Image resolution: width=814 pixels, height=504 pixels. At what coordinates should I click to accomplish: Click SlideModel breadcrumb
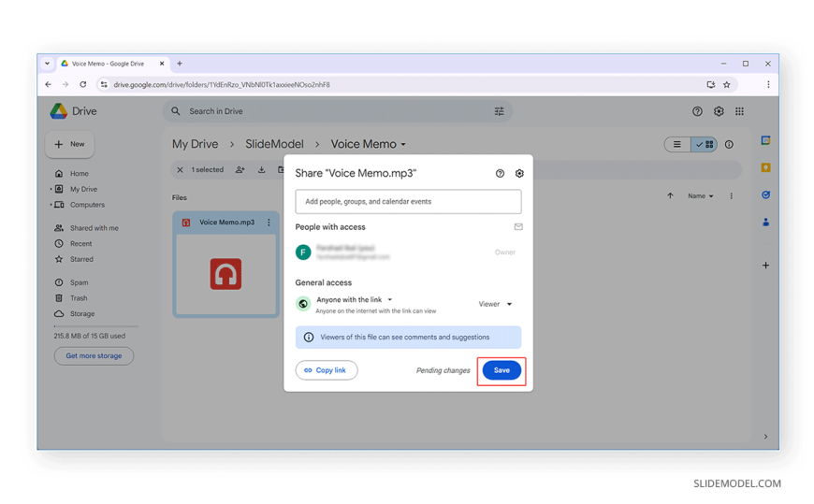(x=274, y=144)
